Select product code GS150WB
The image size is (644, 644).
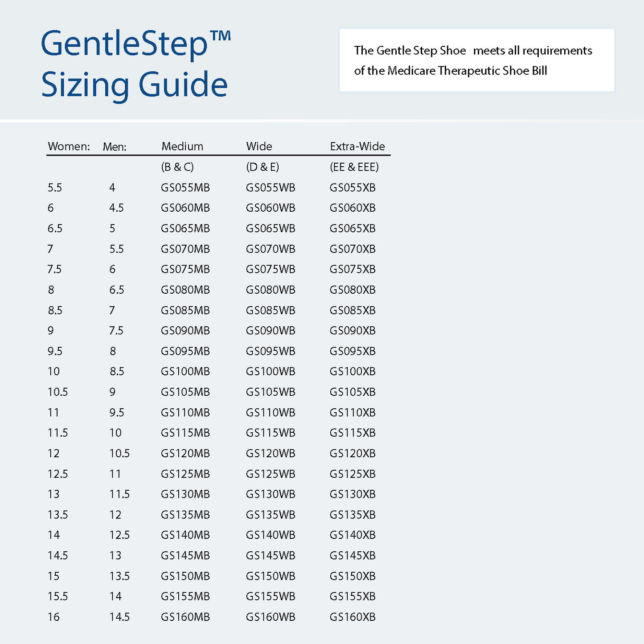(271, 576)
